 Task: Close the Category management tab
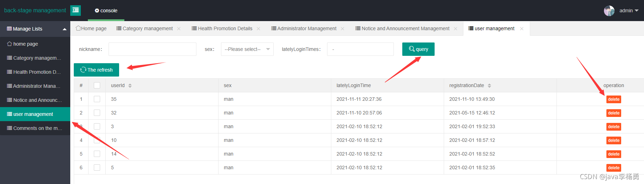point(179,28)
